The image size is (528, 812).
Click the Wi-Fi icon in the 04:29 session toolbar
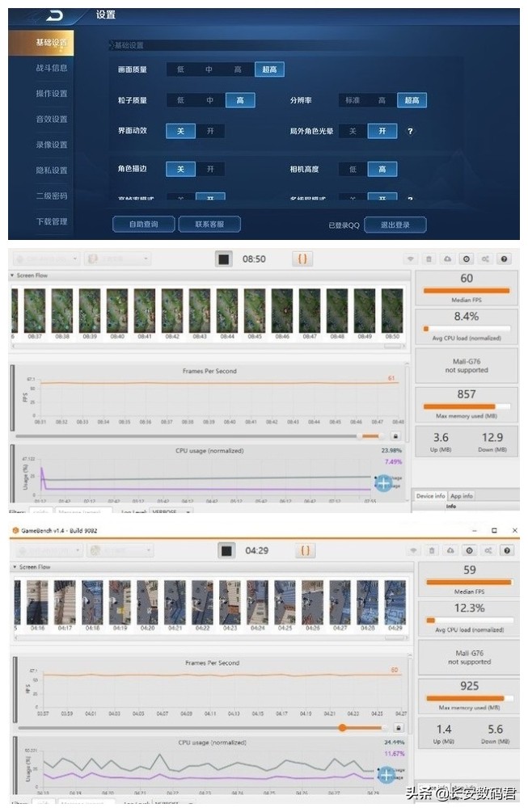(x=413, y=550)
